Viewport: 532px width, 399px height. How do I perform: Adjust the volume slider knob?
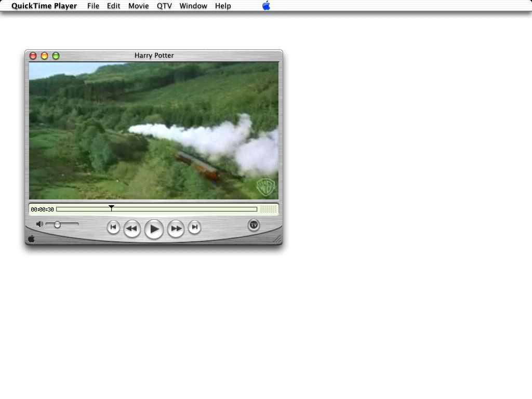pos(57,224)
